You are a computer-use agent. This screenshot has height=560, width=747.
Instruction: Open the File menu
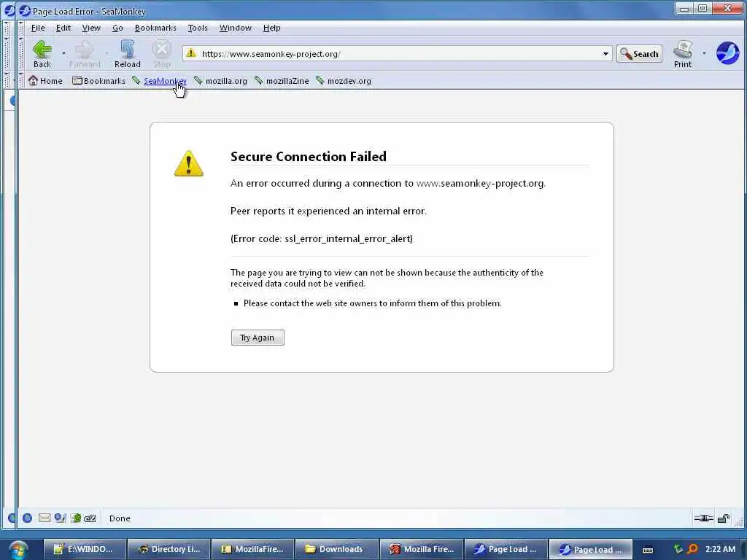click(x=38, y=28)
